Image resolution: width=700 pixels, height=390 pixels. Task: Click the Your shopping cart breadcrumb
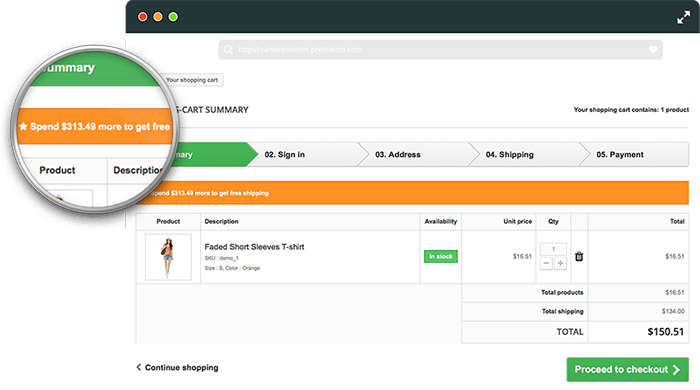click(192, 80)
